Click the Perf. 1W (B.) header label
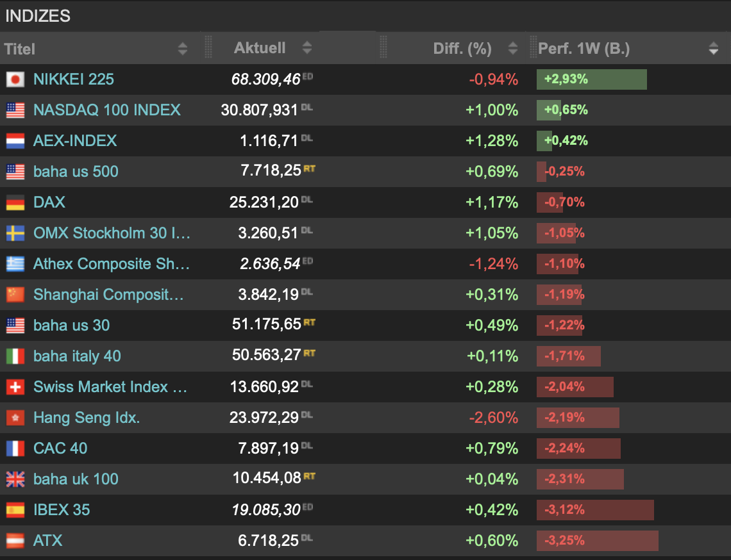731x560 pixels. pos(584,49)
